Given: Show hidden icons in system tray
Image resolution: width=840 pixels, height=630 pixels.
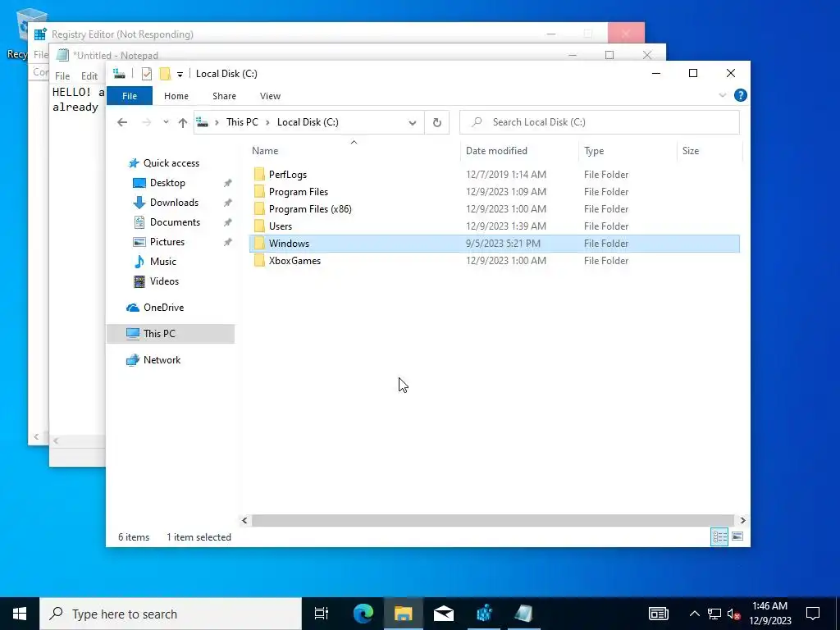Looking at the screenshot, I should [694, 614].
